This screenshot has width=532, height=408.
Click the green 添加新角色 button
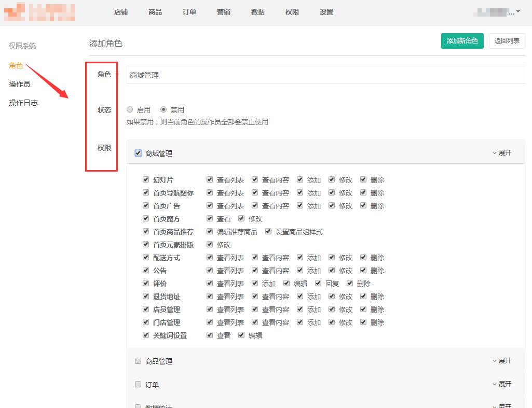tap(462, 41)
